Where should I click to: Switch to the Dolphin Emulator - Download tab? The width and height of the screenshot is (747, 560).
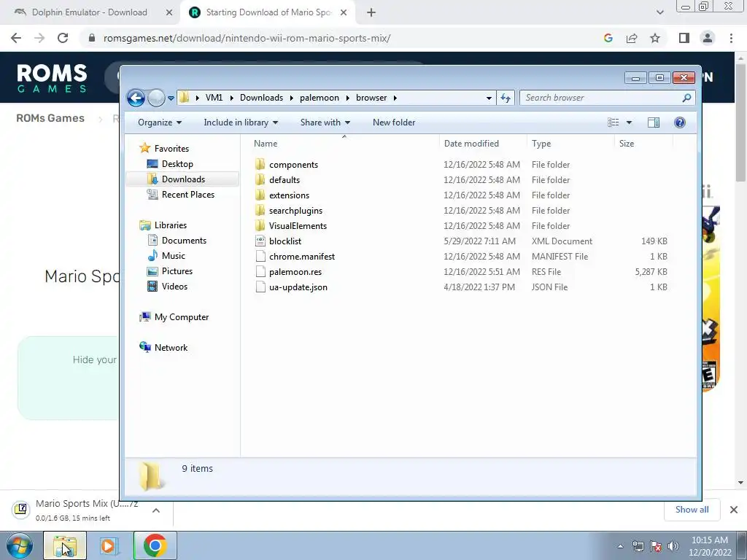[90, 12]
